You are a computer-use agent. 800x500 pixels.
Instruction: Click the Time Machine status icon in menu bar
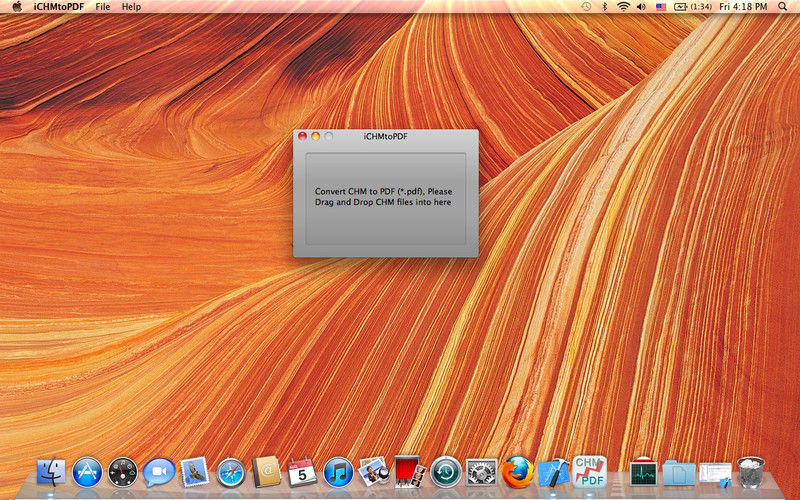586,7
